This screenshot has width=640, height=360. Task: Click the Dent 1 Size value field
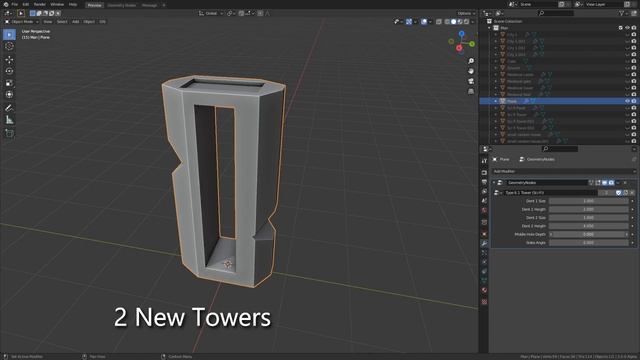pyautogui.click(x=588, y=201)
